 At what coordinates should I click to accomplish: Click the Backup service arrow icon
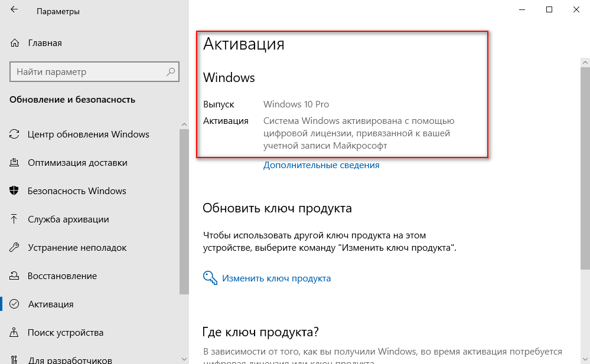click(14, 219)
